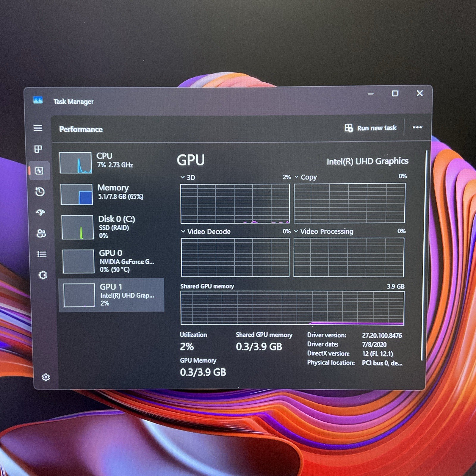Click the Run new task button
476x476 pixels.
tap(370, 128)
